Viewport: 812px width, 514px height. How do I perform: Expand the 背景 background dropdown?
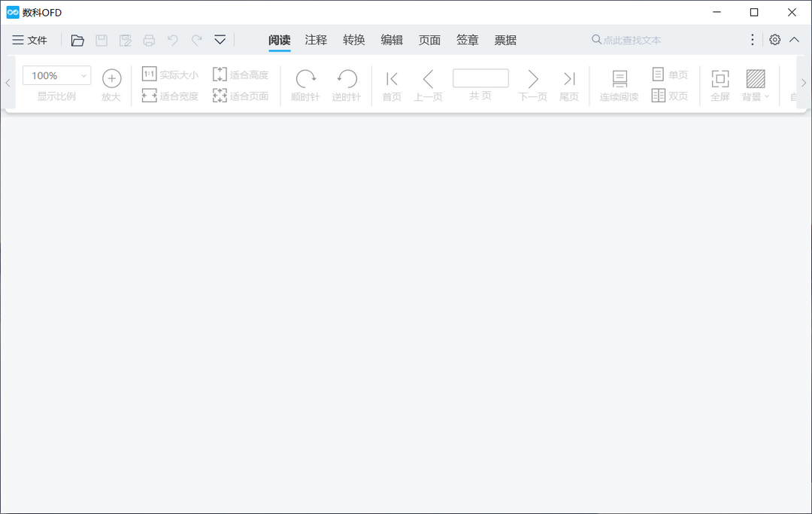point(756,86)
